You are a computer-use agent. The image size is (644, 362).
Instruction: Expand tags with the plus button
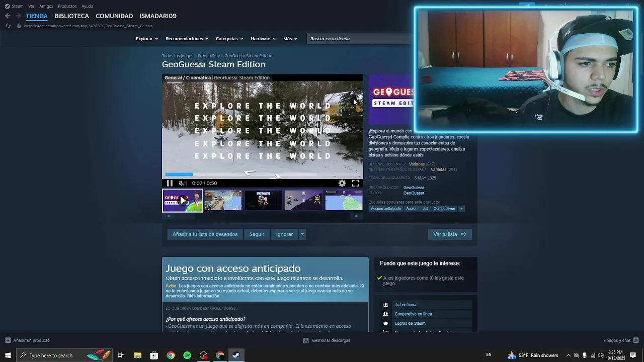pyautogui.click(x=461, y=209)
